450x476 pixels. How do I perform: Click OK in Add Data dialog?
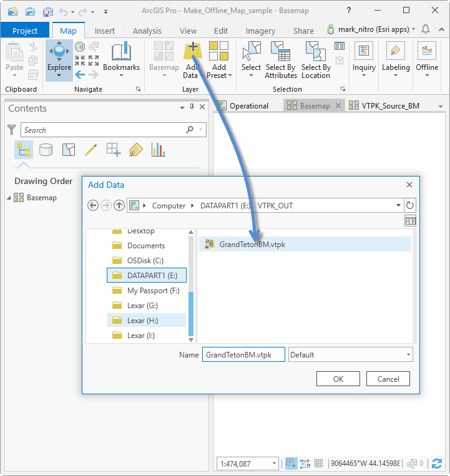pos(338,379)
